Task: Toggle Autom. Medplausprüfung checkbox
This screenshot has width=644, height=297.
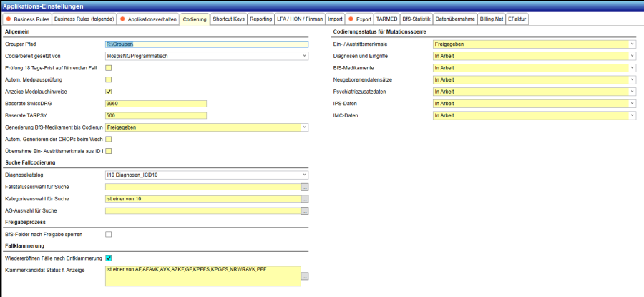Action: (x=109, y=79)
